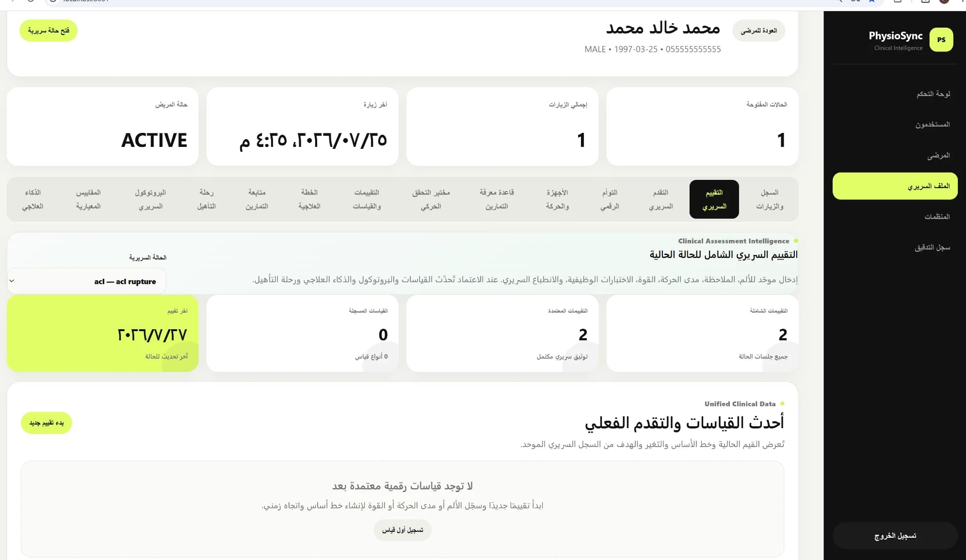Click the الحالات المفتوحة stat card
The width and height of the screenshot is (966, 560).
tap(702, 127)
